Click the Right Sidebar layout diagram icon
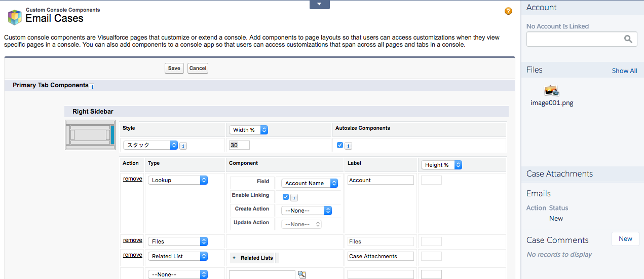The width and height of the screenshot is (644, 279). click(x=90, y=135)
